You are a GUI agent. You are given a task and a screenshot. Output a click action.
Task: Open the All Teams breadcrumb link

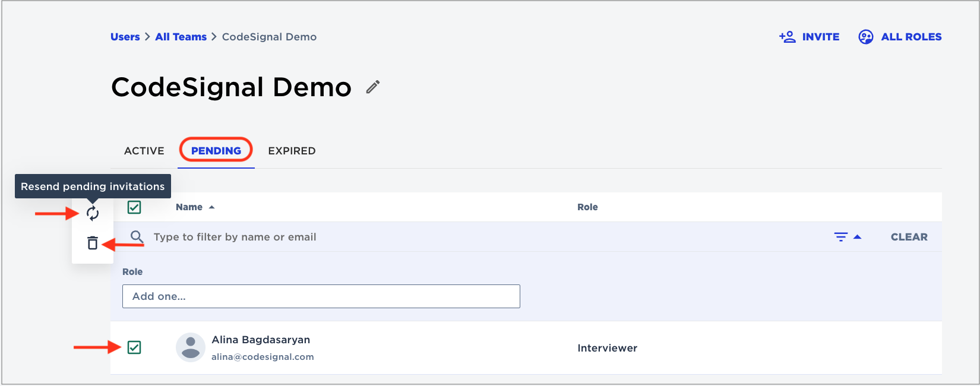point(181,37)
